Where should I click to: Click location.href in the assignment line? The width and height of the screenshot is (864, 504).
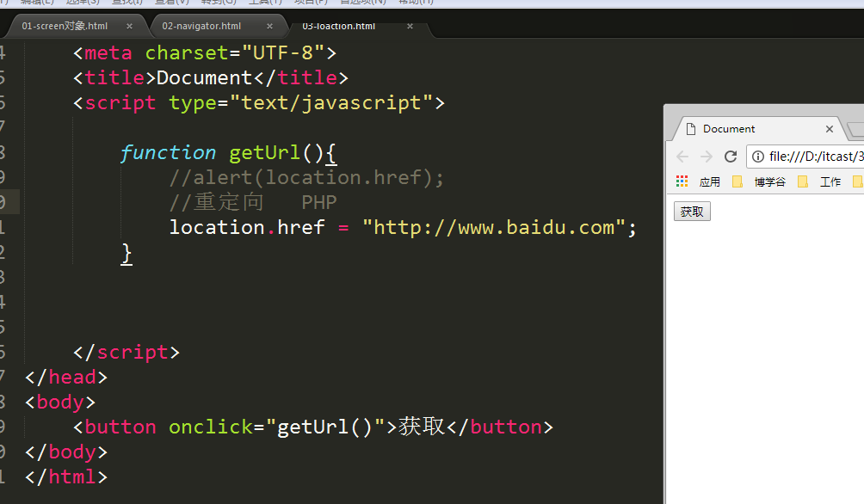pyautogui.click(x=247, y=228)
